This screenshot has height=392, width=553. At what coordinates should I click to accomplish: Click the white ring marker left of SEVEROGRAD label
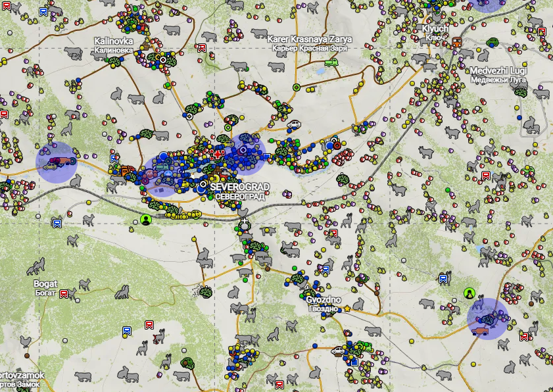click(203, 184)
